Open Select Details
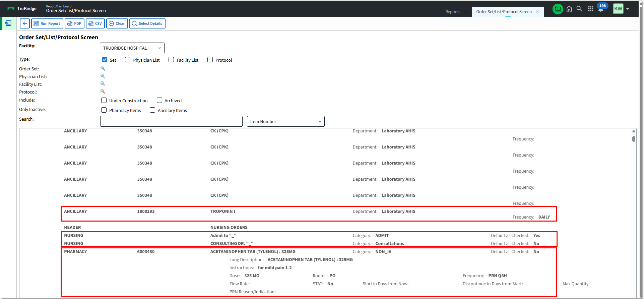The image size is (644, 300). (x=147, y=23)
